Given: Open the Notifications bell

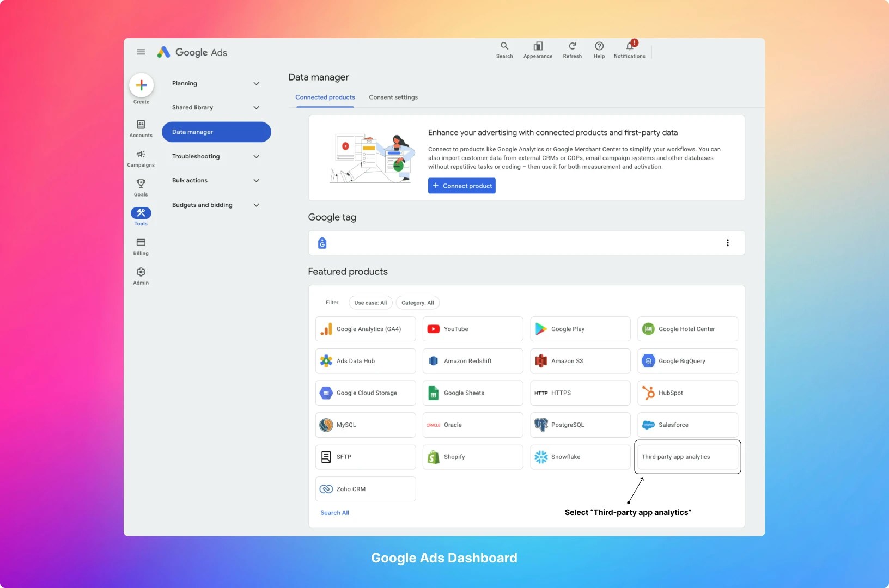Looking at the screenshot, I should (629, 50).
